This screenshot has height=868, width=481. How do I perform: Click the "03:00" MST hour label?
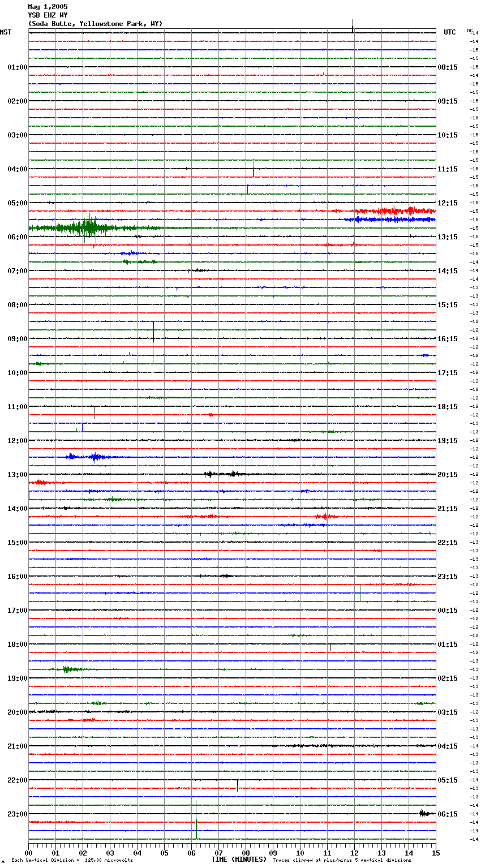18,135
